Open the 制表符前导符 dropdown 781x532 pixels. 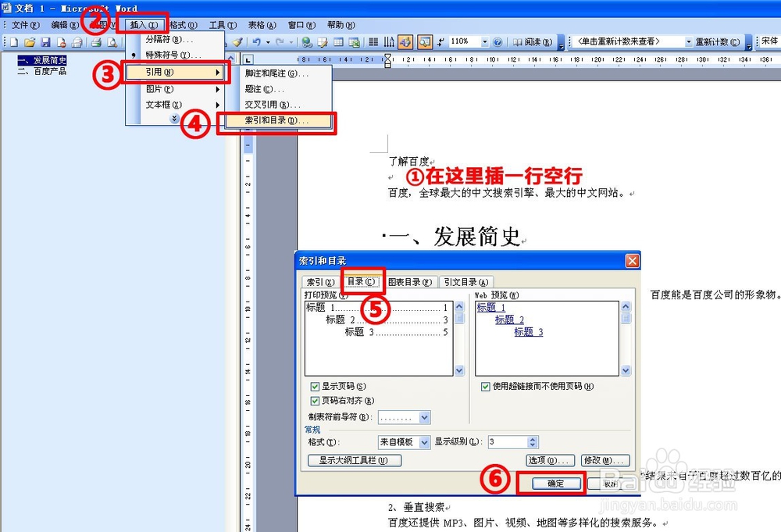pyautogui.click(x=424, y=417)
